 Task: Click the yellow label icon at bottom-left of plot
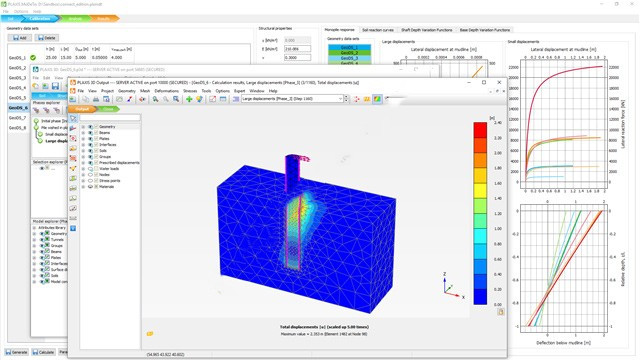point(150,334)
